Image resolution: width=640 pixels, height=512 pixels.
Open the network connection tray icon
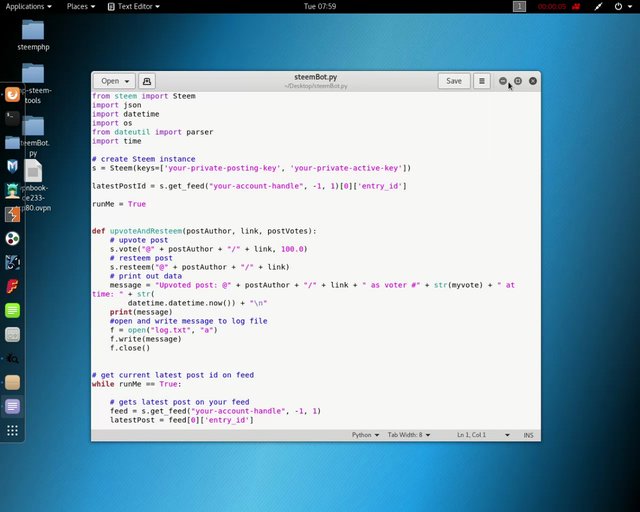tap(599, 7)
